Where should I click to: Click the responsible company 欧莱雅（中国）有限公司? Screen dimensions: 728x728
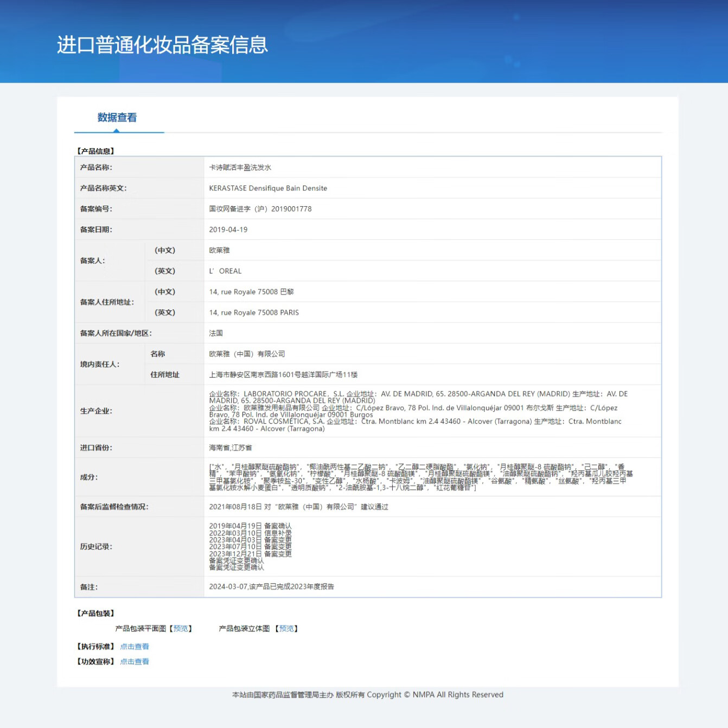tap(247, 354)
